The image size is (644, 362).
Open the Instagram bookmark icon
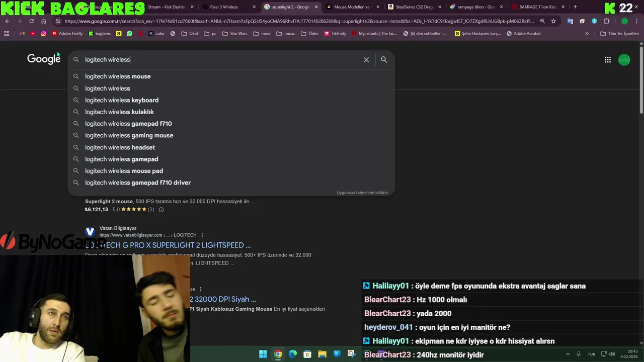click(43, 34)
